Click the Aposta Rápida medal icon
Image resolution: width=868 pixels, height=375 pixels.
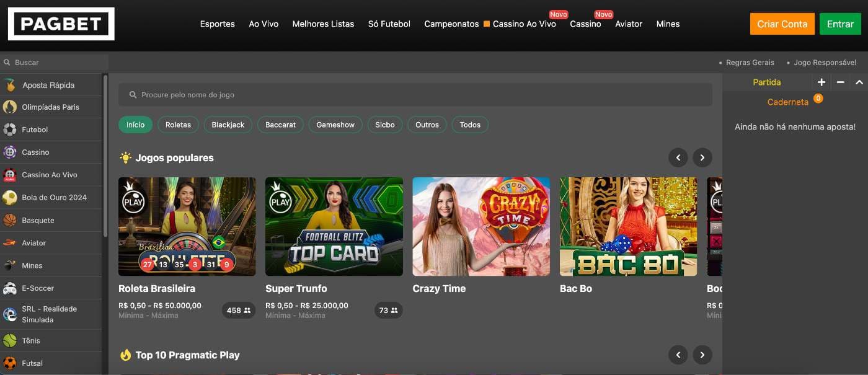point(10,85)
